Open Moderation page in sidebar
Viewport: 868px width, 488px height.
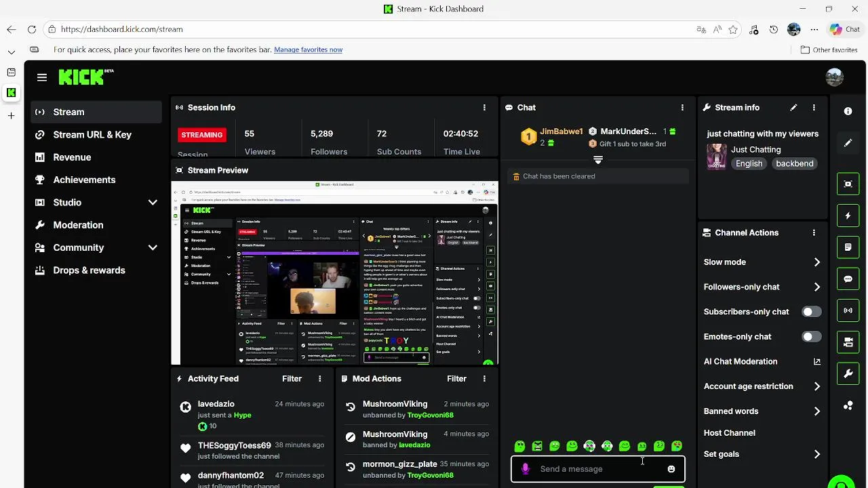[x=96, y=225]
